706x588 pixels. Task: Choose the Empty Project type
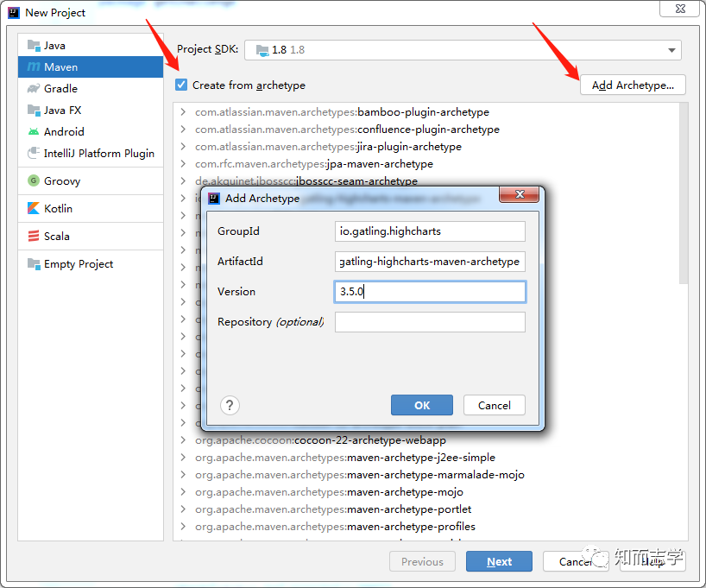91,264
